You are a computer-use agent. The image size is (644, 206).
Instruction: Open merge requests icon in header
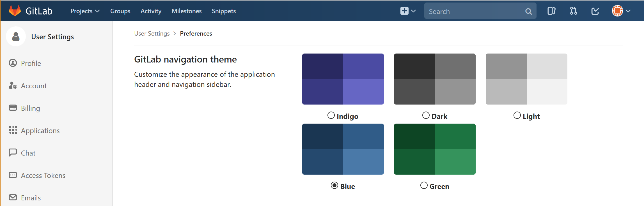click(x=573, y=11)
